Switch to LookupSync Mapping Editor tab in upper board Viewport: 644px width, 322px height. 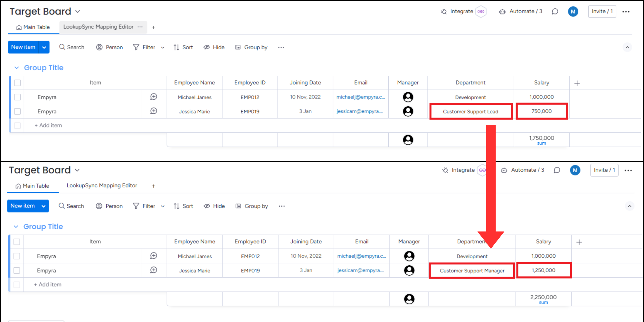[98, 27]
